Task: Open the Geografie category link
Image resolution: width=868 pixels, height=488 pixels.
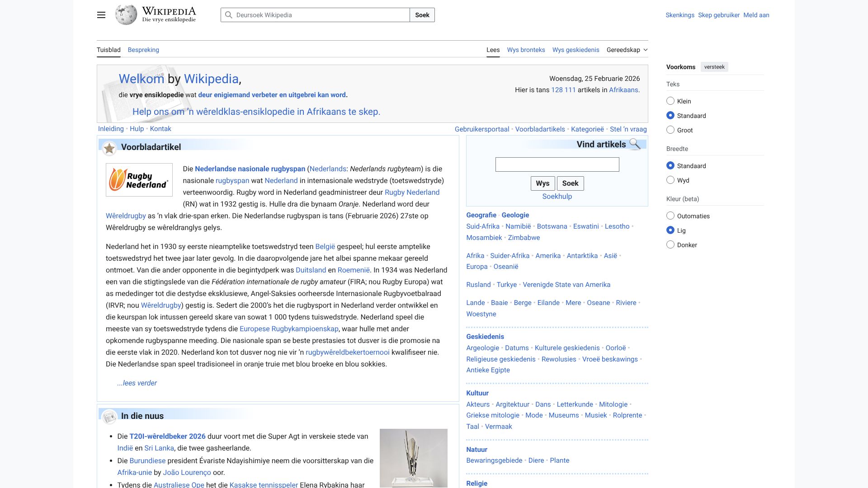Action: point(481,215)
